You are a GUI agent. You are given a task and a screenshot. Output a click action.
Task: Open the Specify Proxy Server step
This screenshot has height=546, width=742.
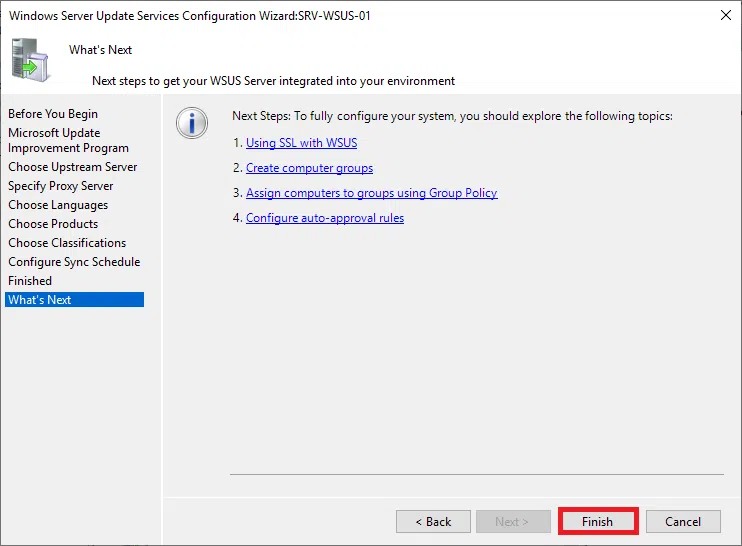[x=61, y=186]
